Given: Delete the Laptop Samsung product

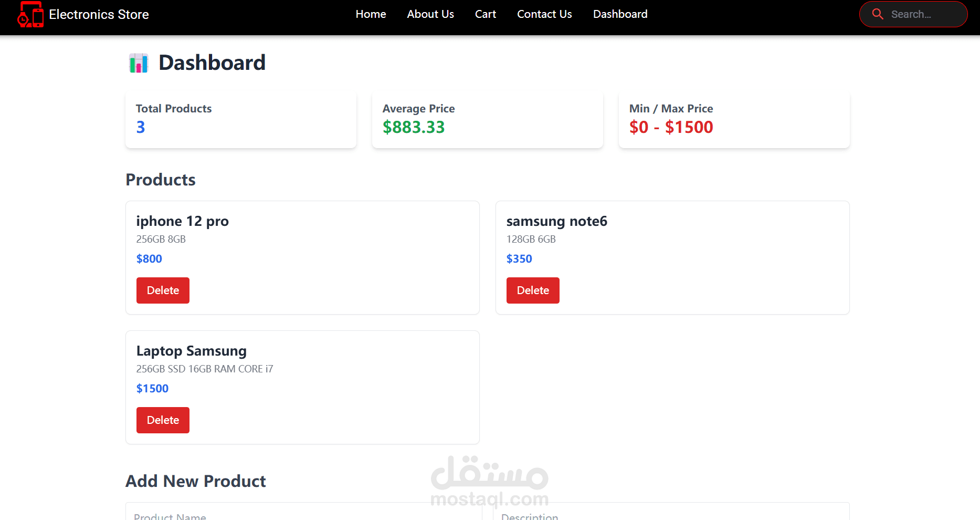Looking at the screenshot, I should point(163,420).
